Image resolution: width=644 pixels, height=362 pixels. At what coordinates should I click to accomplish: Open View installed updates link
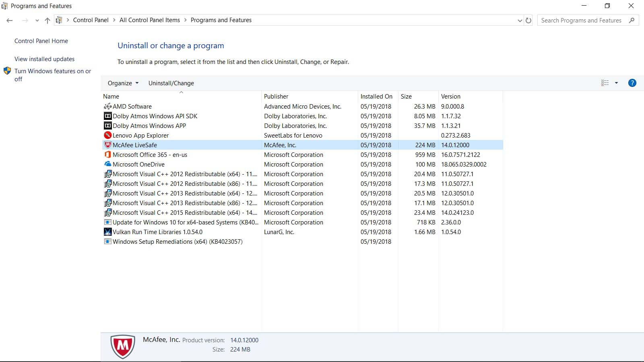pyautogui.click(x=44, y=59)
